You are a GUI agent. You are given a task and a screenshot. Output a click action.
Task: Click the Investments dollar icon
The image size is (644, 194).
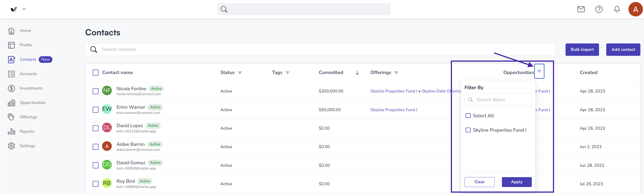(11, 88)
